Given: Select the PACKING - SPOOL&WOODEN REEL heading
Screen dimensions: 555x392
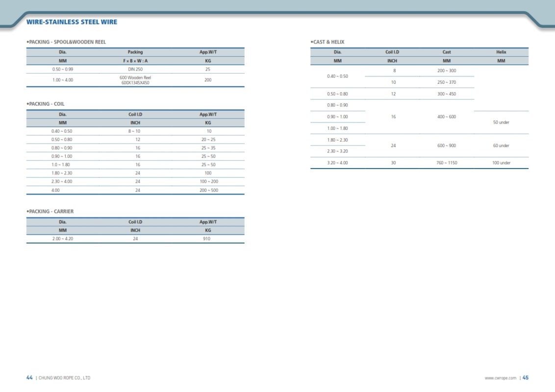Looking at the screenshot, I should point(66,42).
